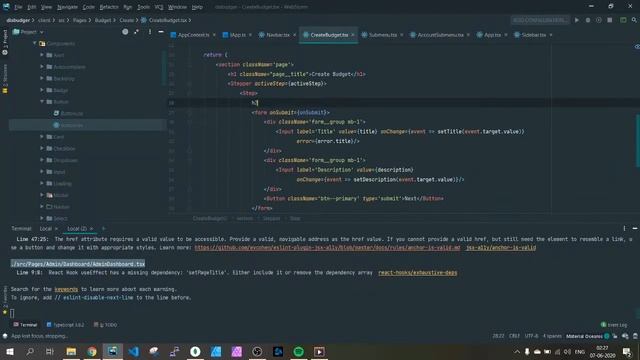This screenshot has height=360, width=640.
Task: Click the Stop square icon in toolbar
Action: click(x=609, y=20)
